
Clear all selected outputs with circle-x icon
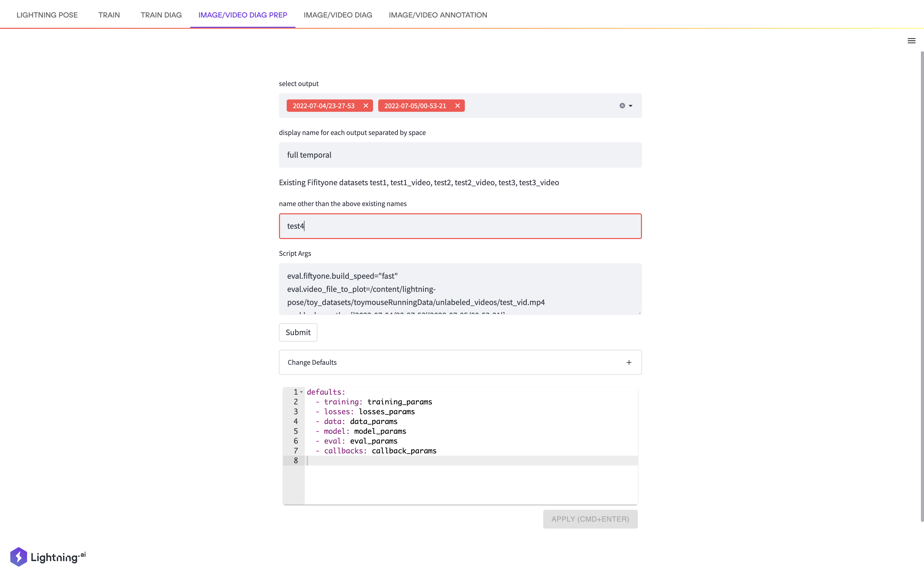(622, 106)
